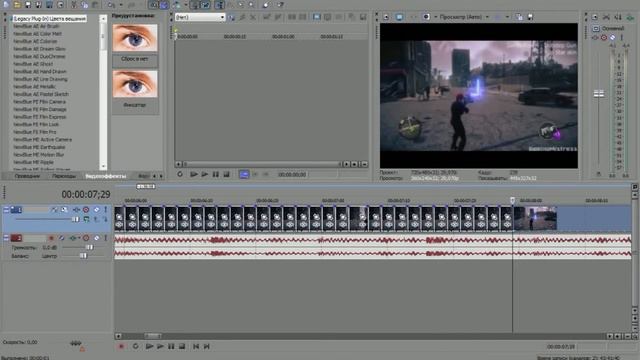
Task: Toggle Ignore Event Grouping
Action: [205, 4]
